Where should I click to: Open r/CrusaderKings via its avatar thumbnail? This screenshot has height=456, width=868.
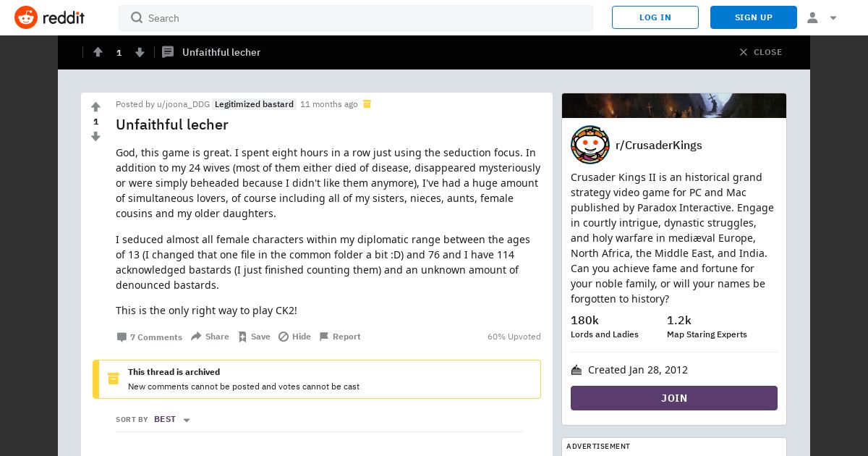590,145
